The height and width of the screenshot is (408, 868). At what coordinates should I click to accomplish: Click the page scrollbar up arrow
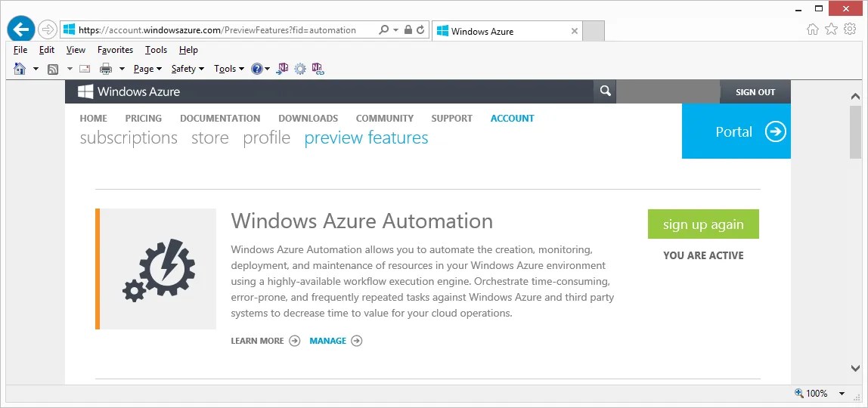[x=854, y=96]
